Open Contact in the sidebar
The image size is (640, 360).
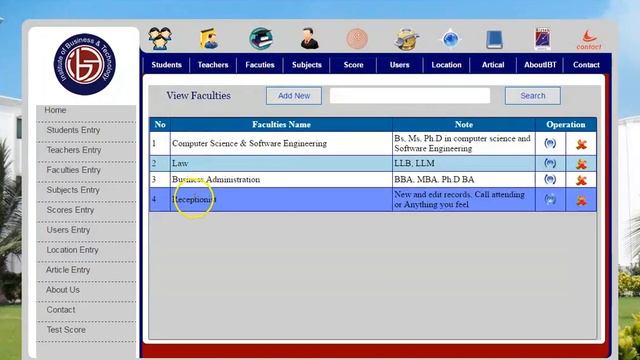pyautogui.click(x=61, y=310)
